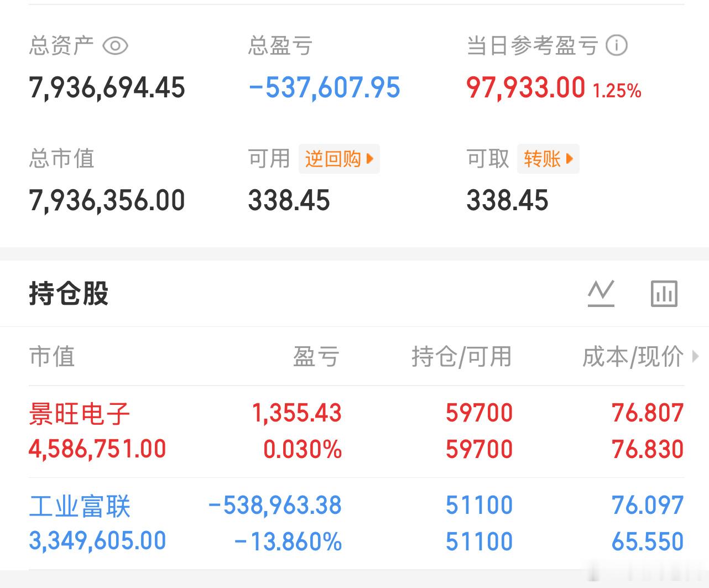Open info icon beside 当日参考盈亏
Image resolution: width=709 pixels, height=588 pixels.
tap(617, 45)
